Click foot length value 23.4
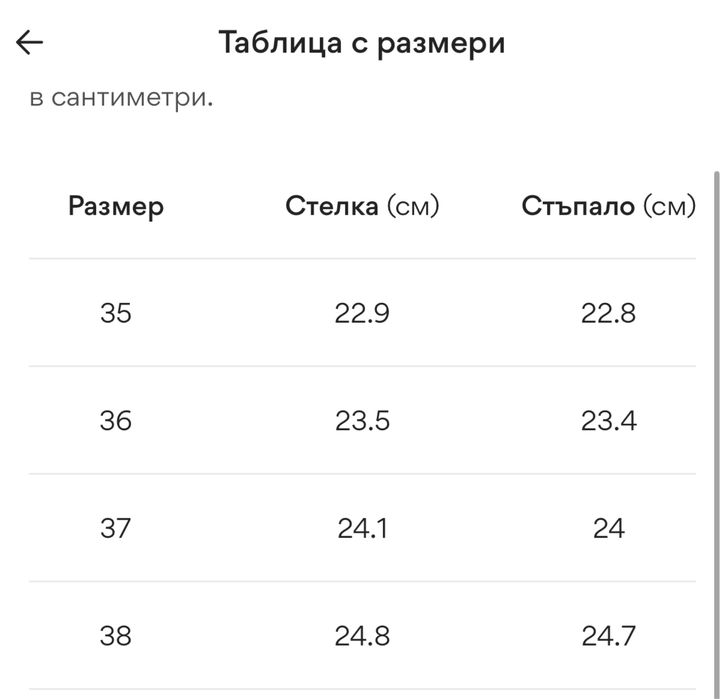The height and width of the screenshot is (699, 725). click(608, 421)
